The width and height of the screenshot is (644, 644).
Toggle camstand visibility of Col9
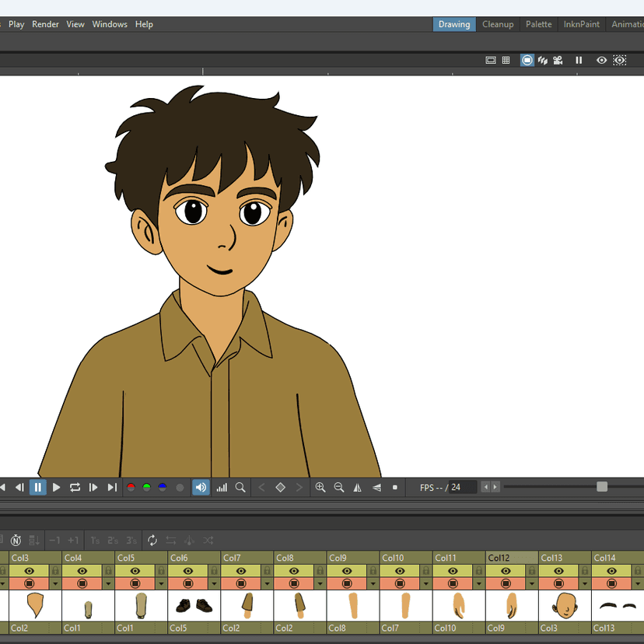pos(347,583)
